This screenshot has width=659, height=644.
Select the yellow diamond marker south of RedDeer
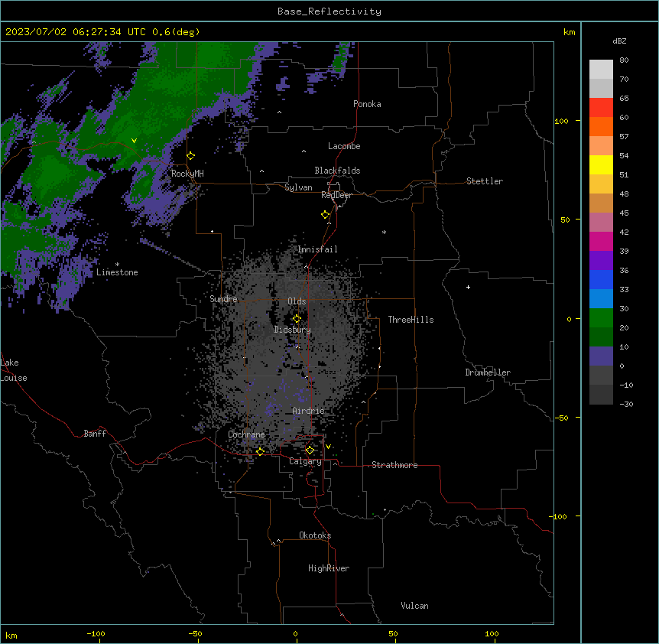pos(326,215)
